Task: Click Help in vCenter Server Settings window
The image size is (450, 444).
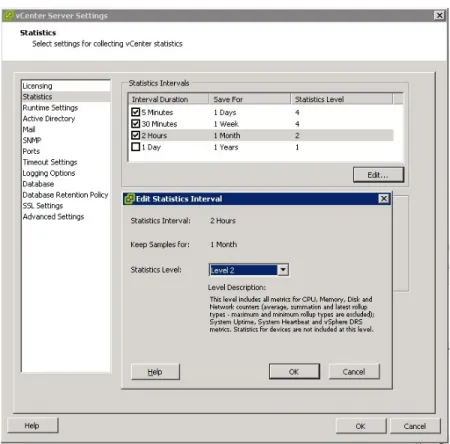Action: coord(32,426)
